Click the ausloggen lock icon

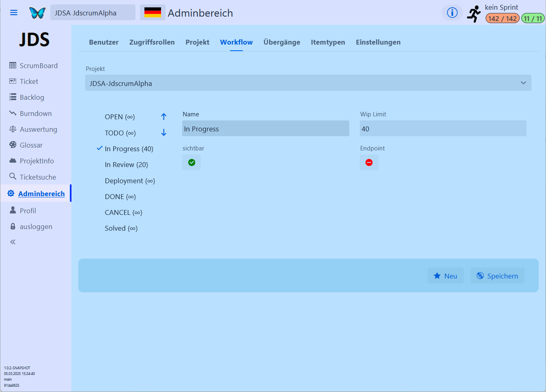[13, 226]
